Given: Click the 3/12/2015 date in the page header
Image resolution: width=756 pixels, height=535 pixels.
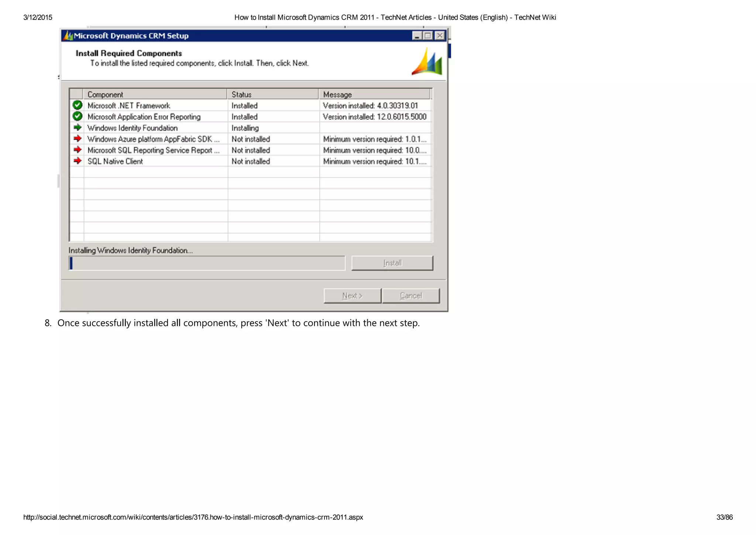Looking at the screenshot, I should point(38,17).
